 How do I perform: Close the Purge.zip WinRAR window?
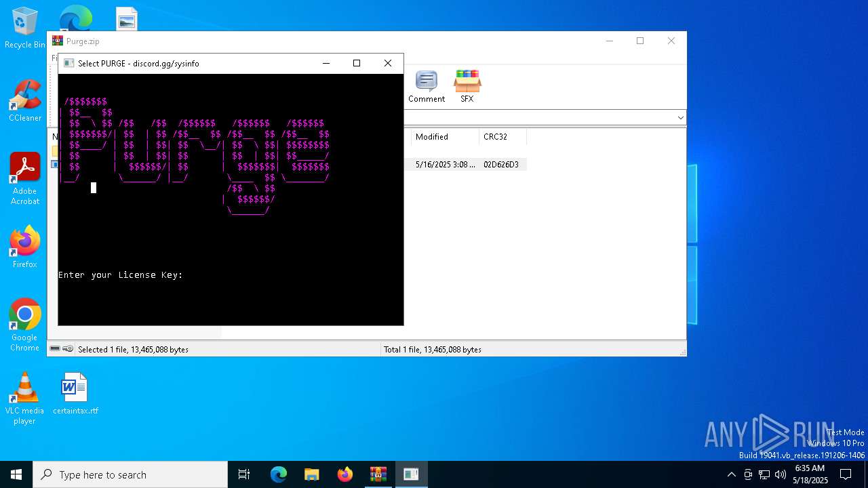(671, 41)
